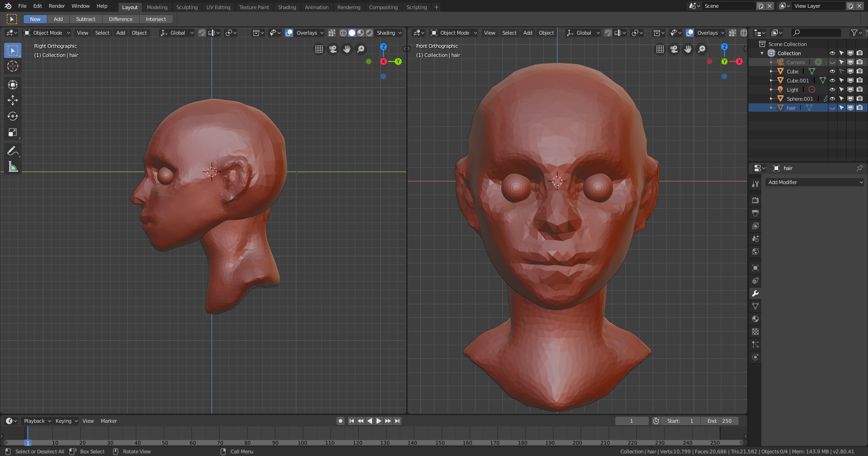This screenshot has width=868, height=456.
Task: Jump to the timeline end frame
Action: click(397, 421)
